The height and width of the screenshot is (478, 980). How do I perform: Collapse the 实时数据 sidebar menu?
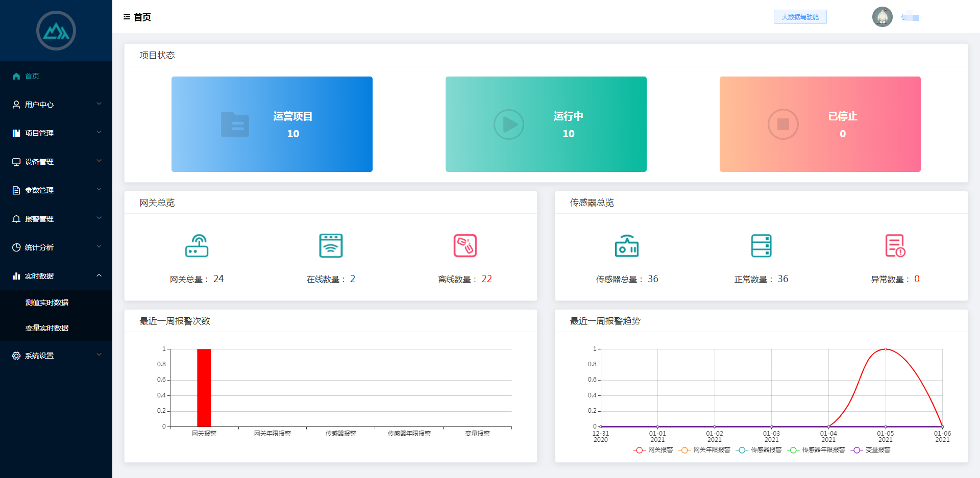[x=56, y=276]
